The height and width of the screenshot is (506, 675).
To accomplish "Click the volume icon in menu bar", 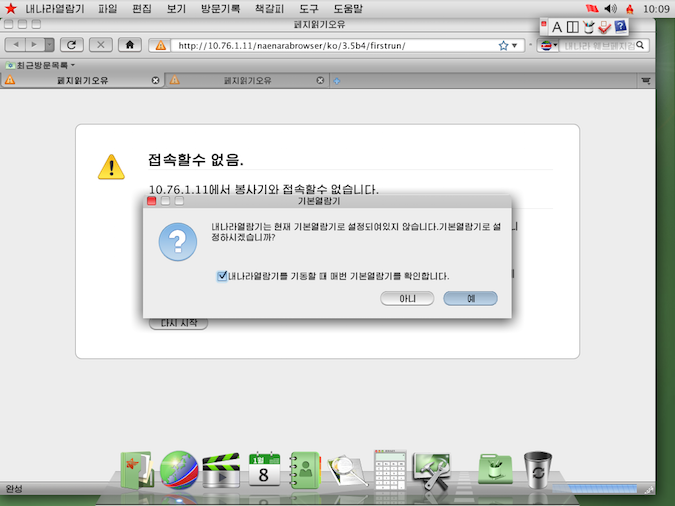I will click(611, 9).
